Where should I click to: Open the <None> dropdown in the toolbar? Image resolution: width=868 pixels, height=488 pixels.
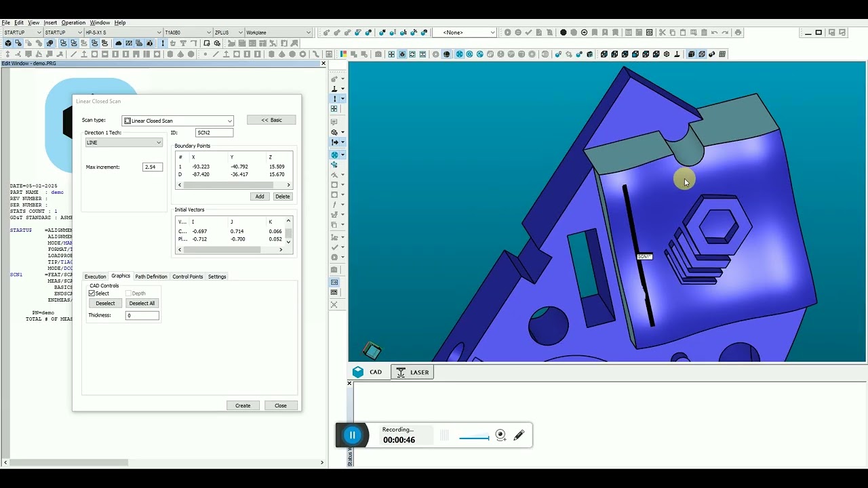pyautogui.click(x=469, y=33)
